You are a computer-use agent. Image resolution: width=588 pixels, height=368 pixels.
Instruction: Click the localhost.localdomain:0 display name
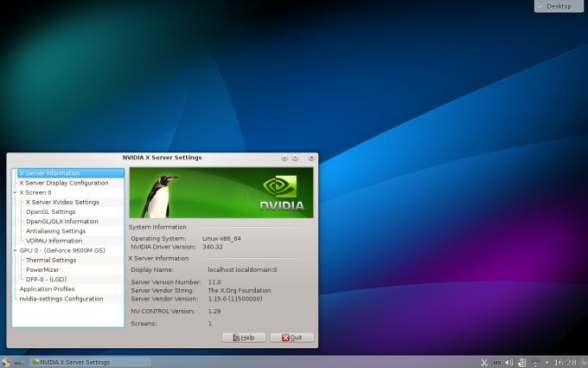pyautogui.click(x=242, y=270)
